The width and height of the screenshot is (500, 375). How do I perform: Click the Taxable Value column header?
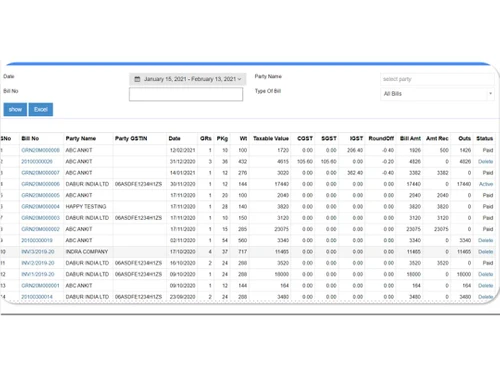click(271, 138)
